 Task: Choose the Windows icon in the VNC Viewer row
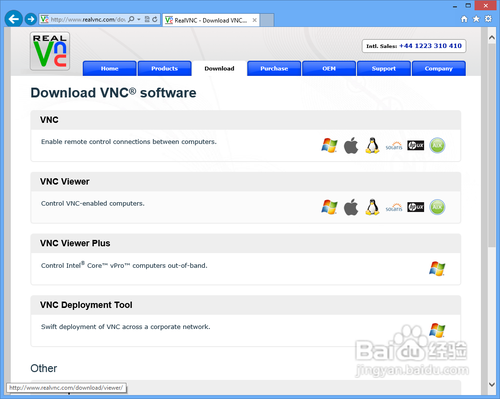(x=329, y=207)
